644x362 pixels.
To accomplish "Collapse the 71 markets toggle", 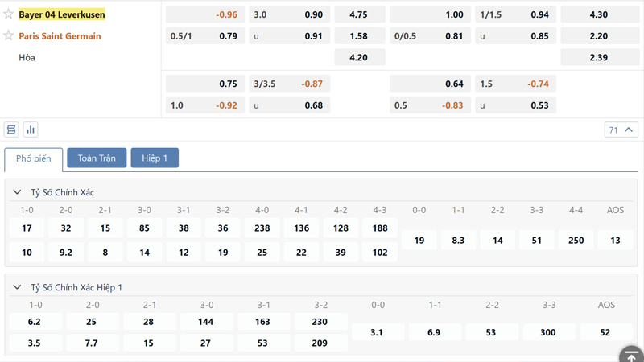I will [x=621, y=130].
